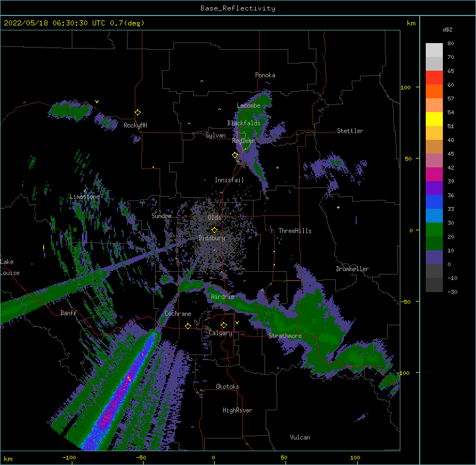Select the Okotoks town label
476x465 pixels.
pos(228,387)
